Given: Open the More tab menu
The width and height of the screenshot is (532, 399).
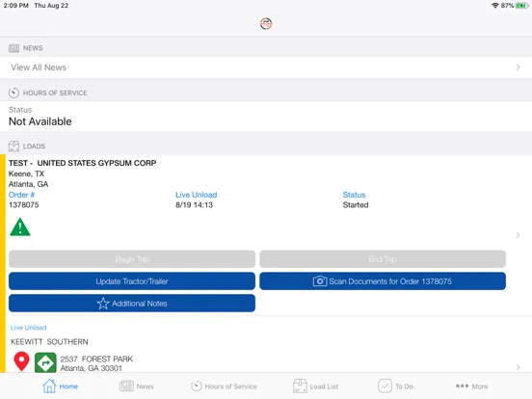Looking at the screenshot, I should tap(471, 386).
